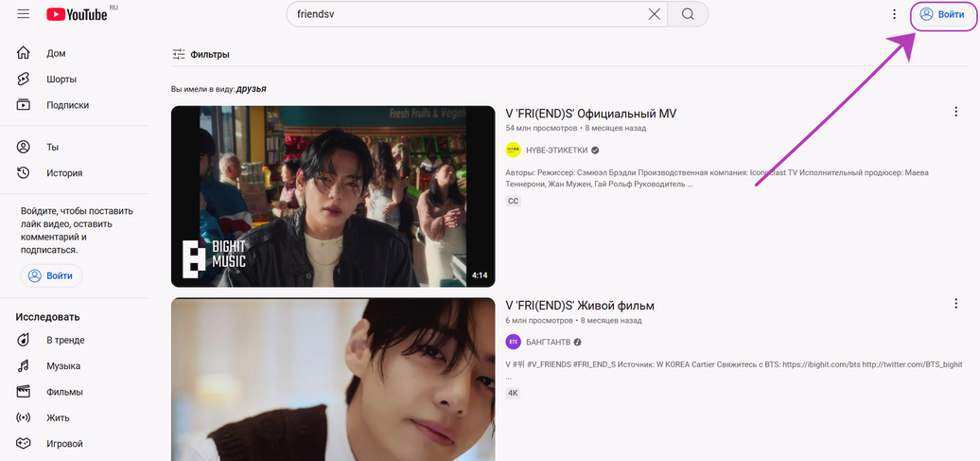Open История watch history
The height and width of the screenshot is (461, 980).
tap(64, 173)
